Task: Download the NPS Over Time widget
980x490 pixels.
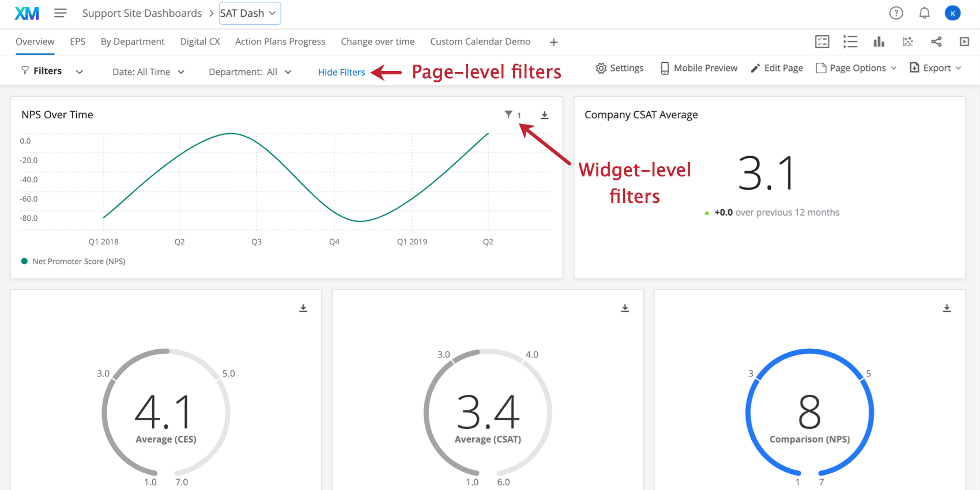Action: click(x=544, y=115)
